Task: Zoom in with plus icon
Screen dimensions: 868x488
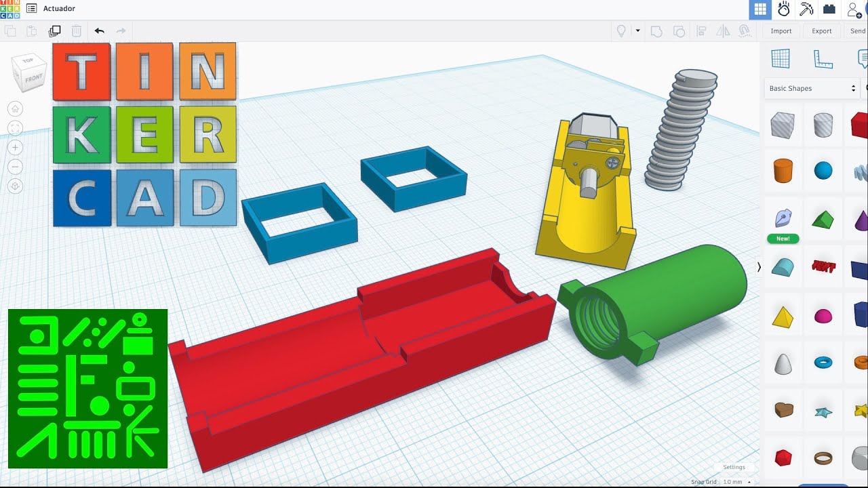Action: coord(16,147)
